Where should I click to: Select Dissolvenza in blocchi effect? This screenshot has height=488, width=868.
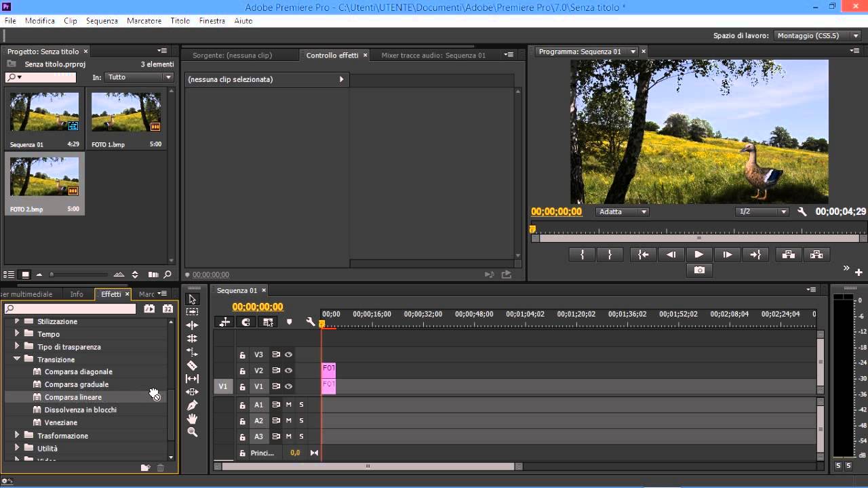tap(81, 409)
